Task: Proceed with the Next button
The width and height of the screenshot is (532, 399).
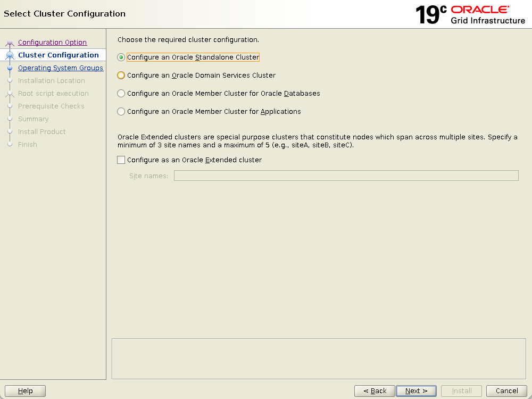Action: coord(416,391)
